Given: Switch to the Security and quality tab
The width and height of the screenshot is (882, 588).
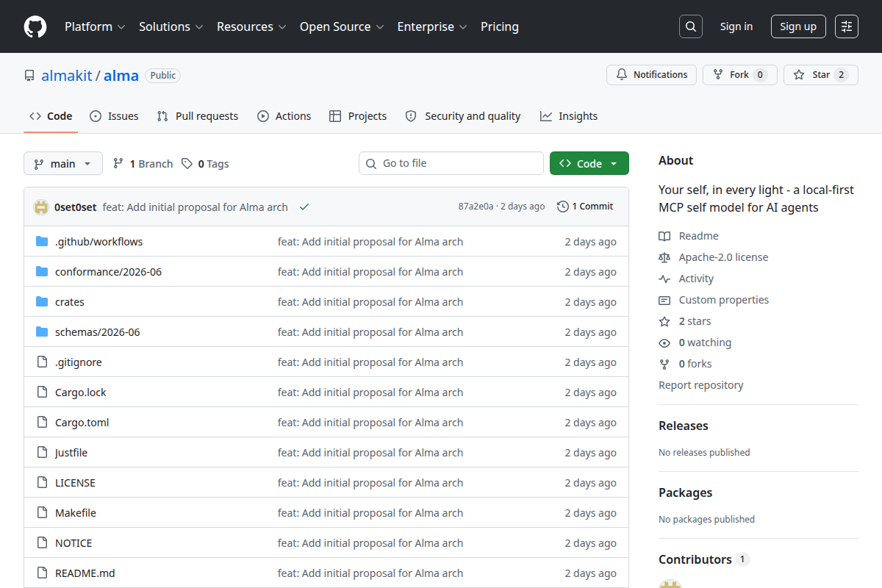Looking at the screenshot, I should (463, 116).
